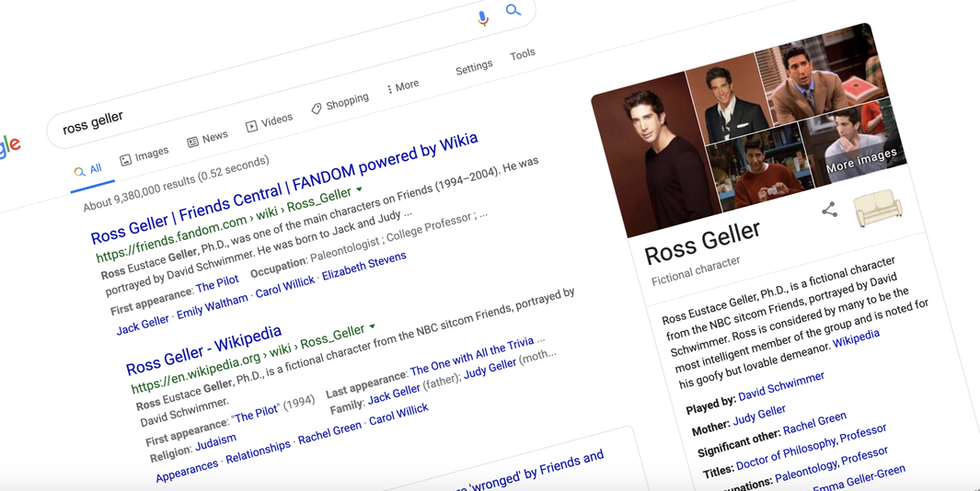Open the Appearances sitelink
980x491 pixels.
187,472
